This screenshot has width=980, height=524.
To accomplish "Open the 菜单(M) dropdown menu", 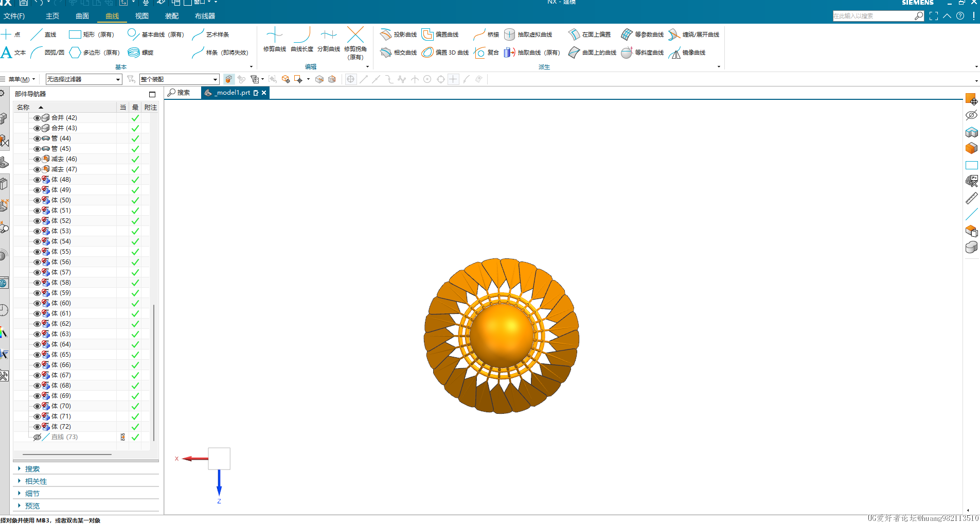I will (19, 79).
